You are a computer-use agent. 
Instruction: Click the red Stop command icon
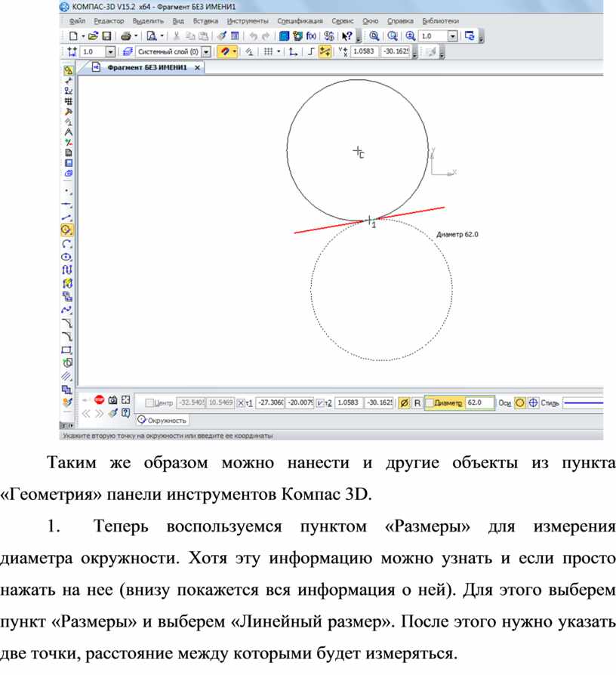coord(98,399)
